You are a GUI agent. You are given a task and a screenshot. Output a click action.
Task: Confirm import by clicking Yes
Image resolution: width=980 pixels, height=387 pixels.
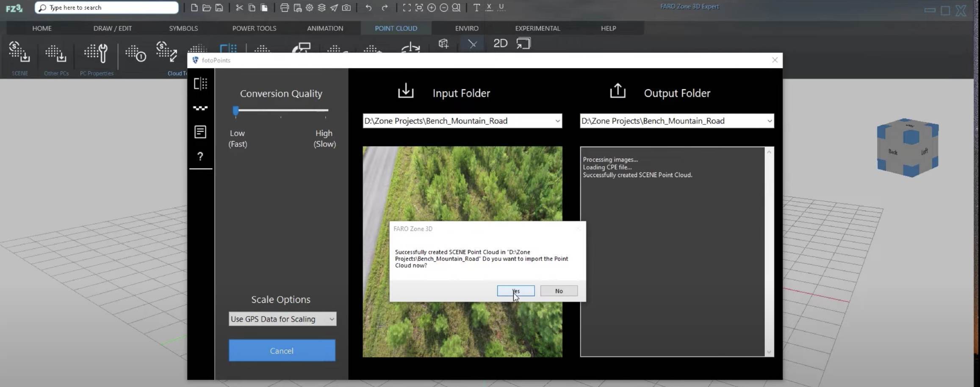516,291
